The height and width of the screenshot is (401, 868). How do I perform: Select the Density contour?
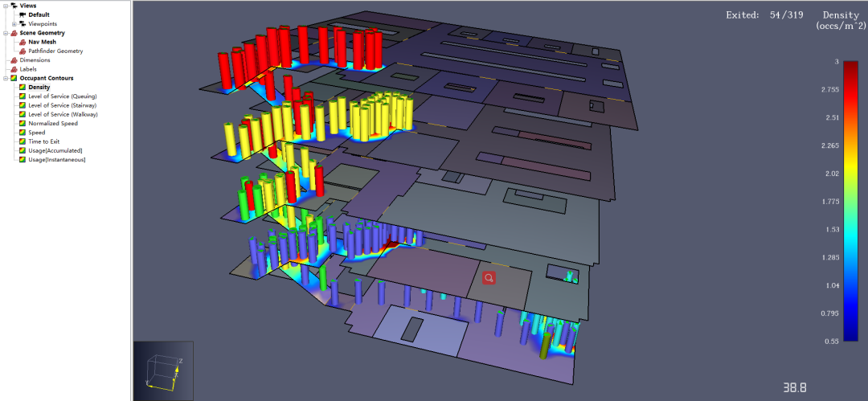click(x=39, y=87)
